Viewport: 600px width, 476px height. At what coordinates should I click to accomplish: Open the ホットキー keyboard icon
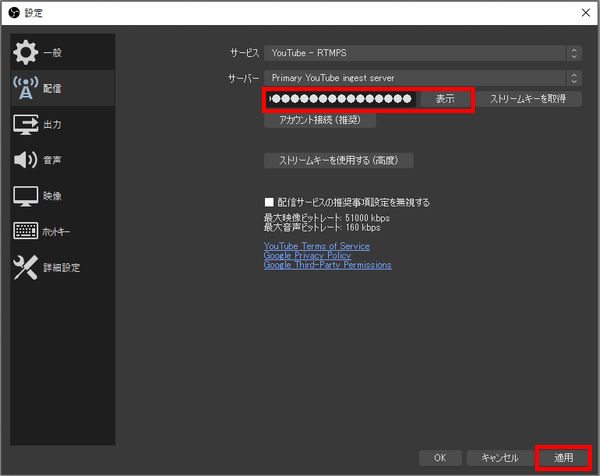[x=25, y=231]
